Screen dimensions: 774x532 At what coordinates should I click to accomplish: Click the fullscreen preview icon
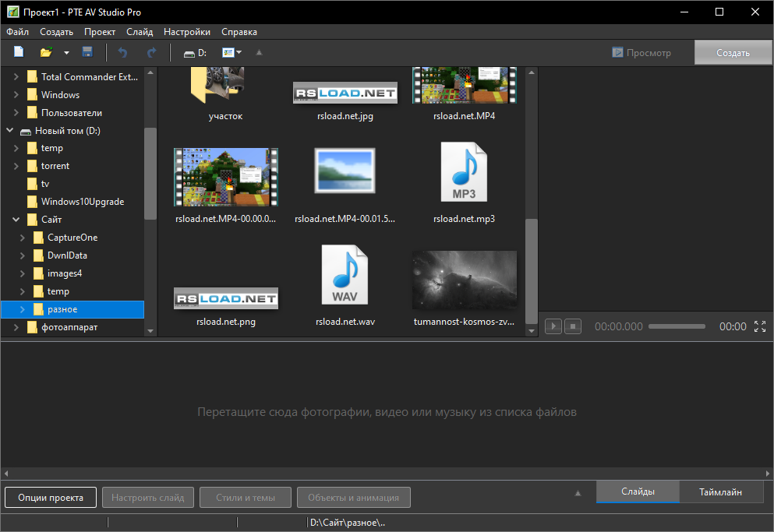(x=761, y=326)
